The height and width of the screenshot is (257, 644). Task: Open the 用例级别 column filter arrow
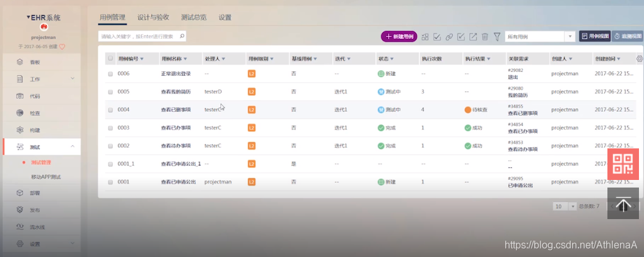click(x=272, y=59)
